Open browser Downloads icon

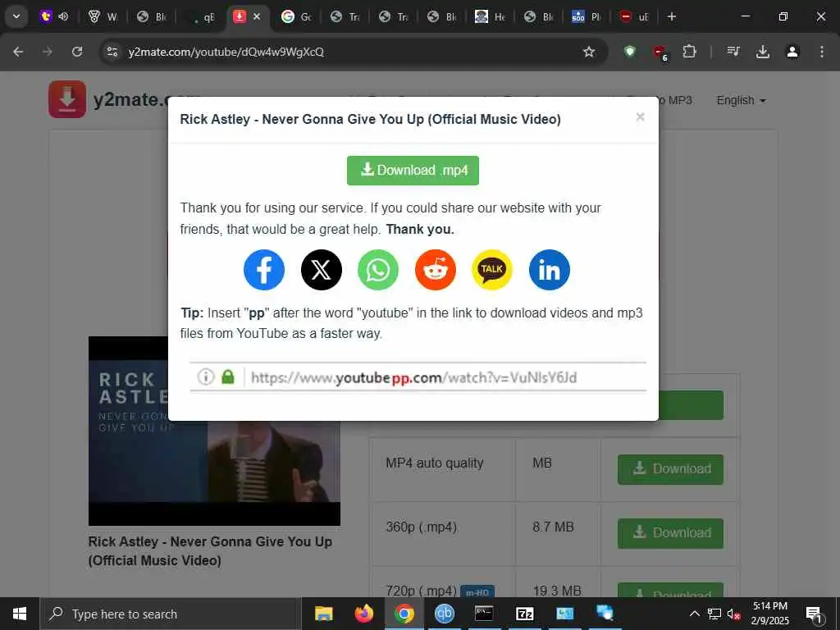click(x=762, y=52)
